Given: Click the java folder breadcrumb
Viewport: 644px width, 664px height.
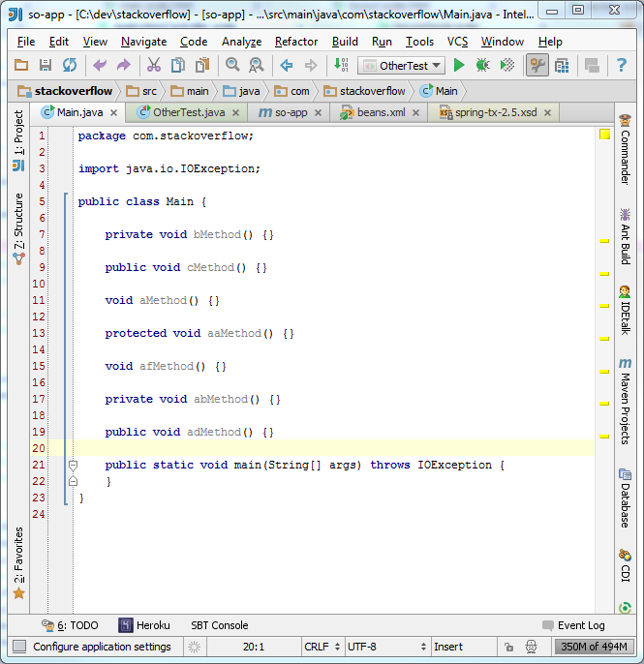Looking at the screenshot, I should point(241,91).
